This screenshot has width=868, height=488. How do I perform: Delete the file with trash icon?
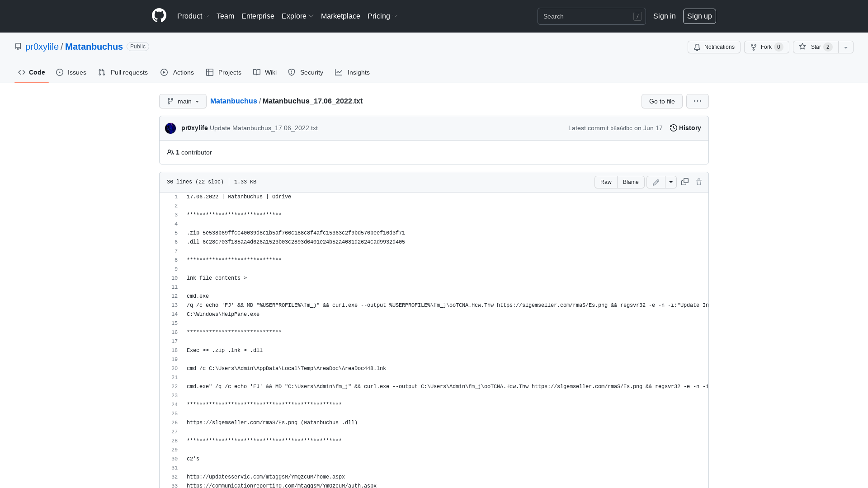click(x=699, y=182)
